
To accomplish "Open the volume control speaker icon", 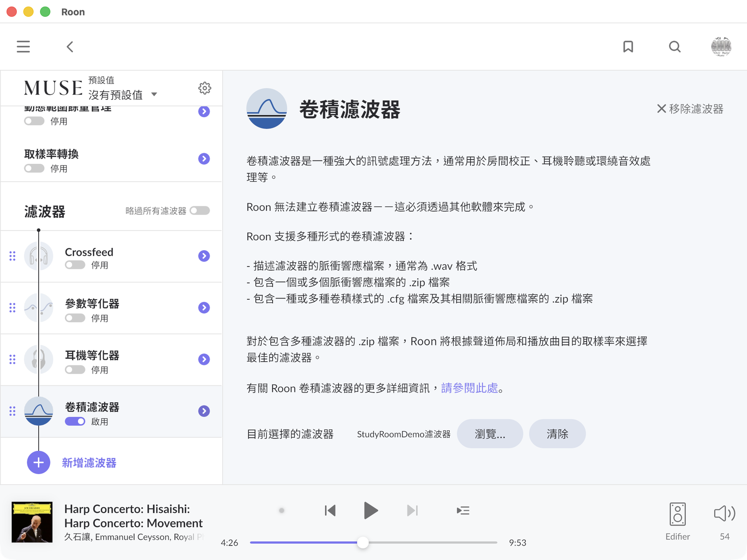I will [725, 513].
